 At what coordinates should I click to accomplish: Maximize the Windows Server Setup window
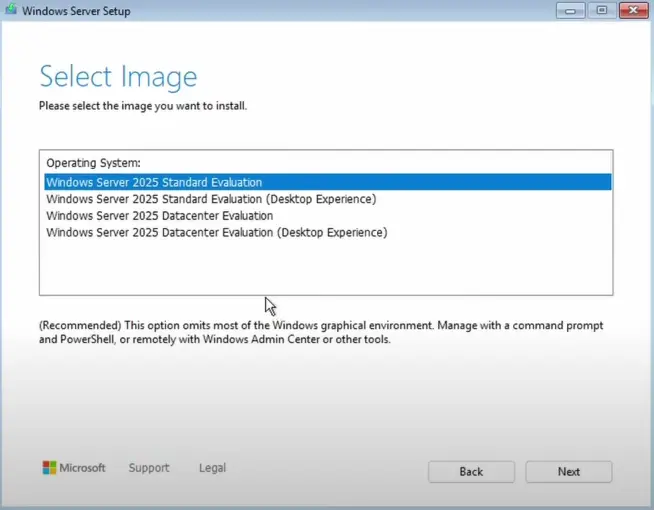click(x=602, y=10)
